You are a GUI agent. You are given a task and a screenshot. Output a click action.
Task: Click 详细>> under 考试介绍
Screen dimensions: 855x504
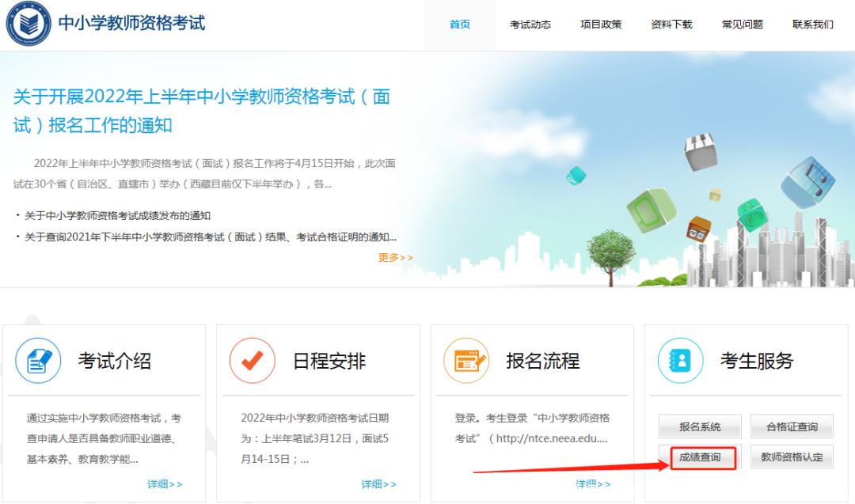pos(166,483)
